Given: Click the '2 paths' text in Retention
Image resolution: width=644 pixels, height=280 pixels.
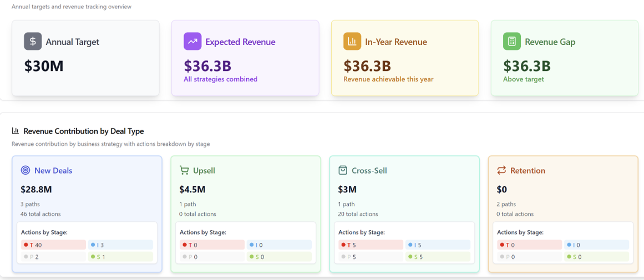Looking at the screenshot, I should (x=506, y=204).
